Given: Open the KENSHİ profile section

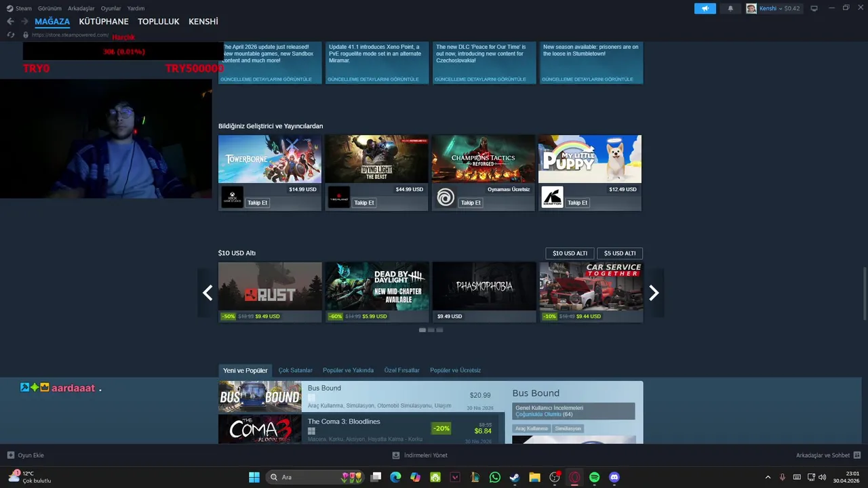Looking at the screenshot, I should tap(203, 22).
